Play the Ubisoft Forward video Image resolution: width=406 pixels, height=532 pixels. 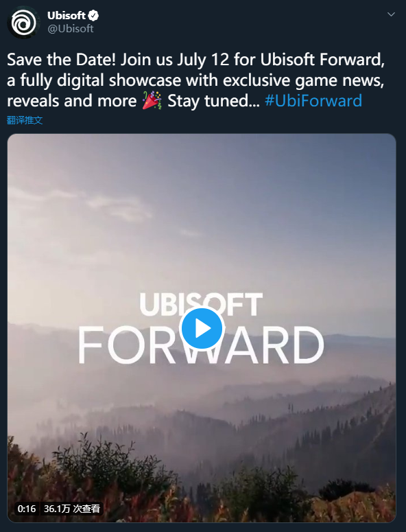tap(202, 328)
